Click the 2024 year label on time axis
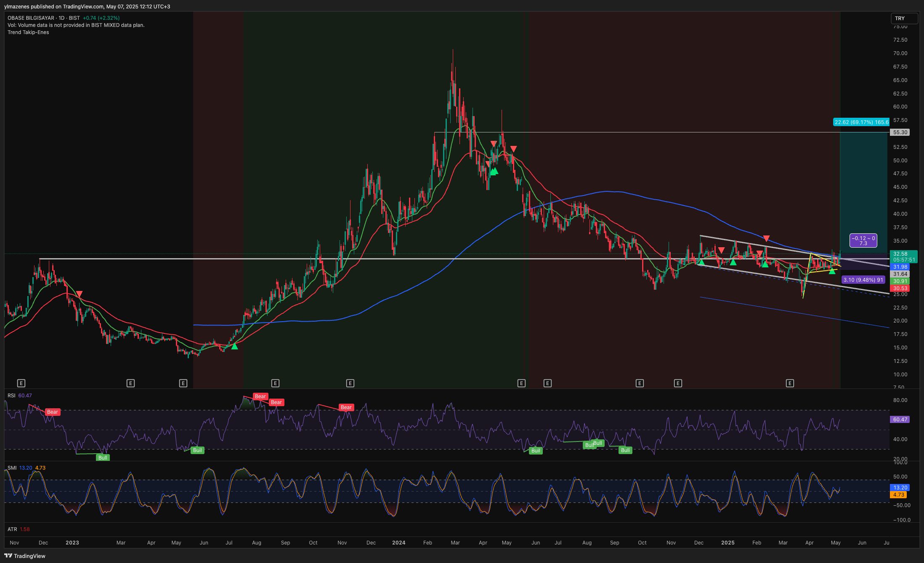Screen dimensions: 924x563 click(398, 543)
